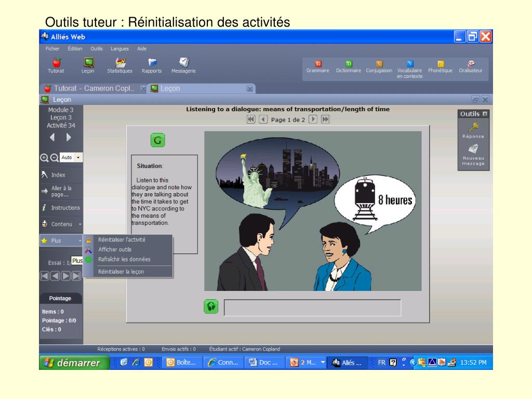Open the Édition menu
Screen dimensions: 532x399
pyautogui.click(x=75, y=49)
